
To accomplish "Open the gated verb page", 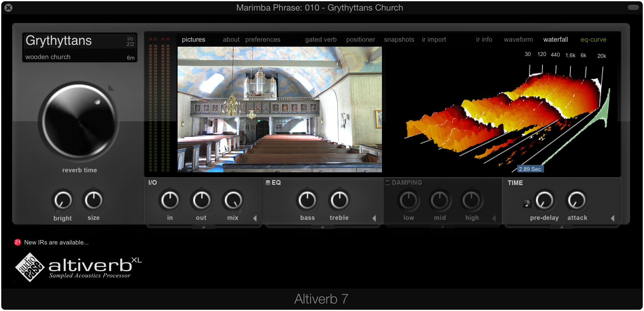I will 320,39.
